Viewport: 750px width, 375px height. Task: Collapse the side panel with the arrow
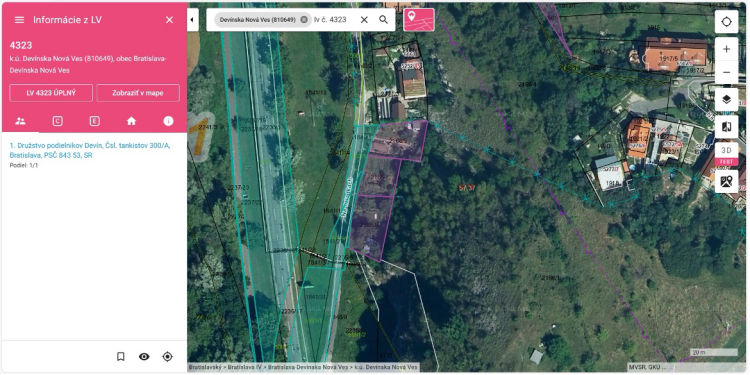(x=192, y=20)
